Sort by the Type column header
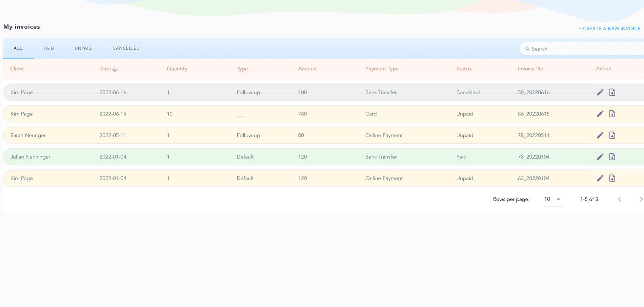 pos(242,69)
